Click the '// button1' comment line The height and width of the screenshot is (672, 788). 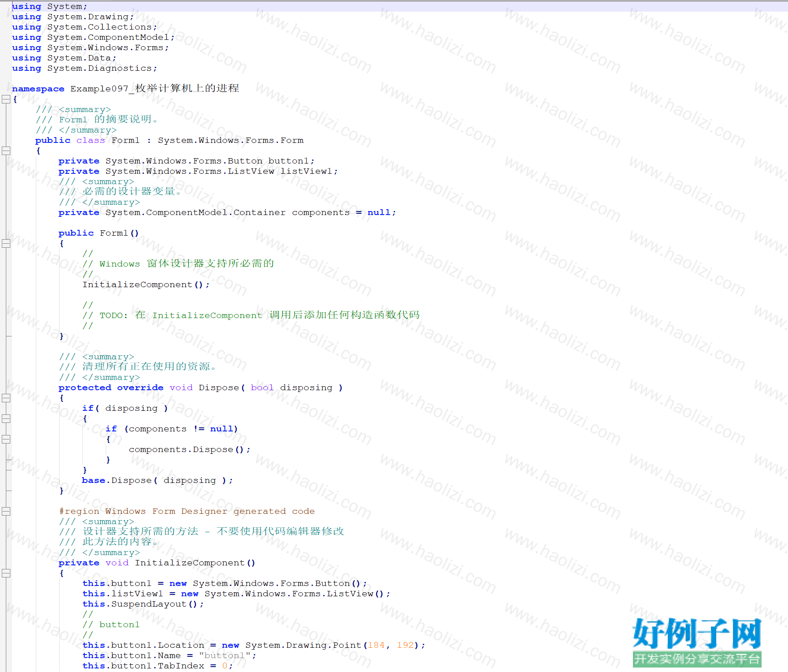point(111,625)
